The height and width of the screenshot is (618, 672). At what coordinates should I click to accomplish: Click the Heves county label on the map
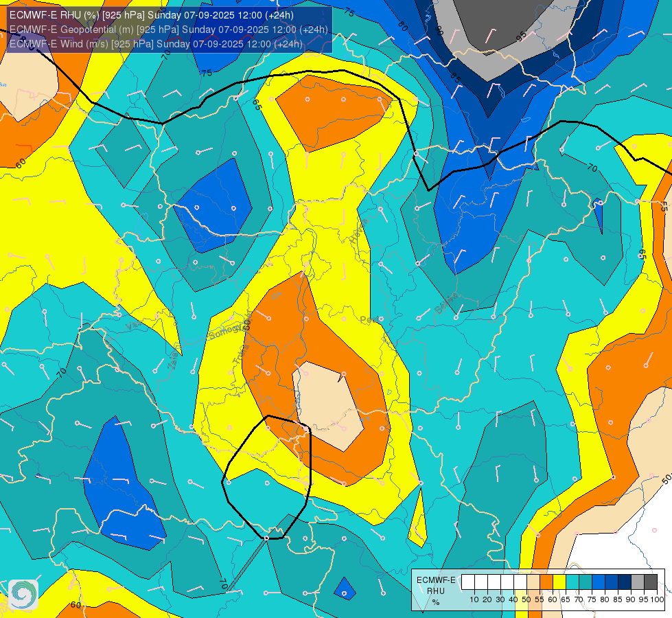click(359, 231)
